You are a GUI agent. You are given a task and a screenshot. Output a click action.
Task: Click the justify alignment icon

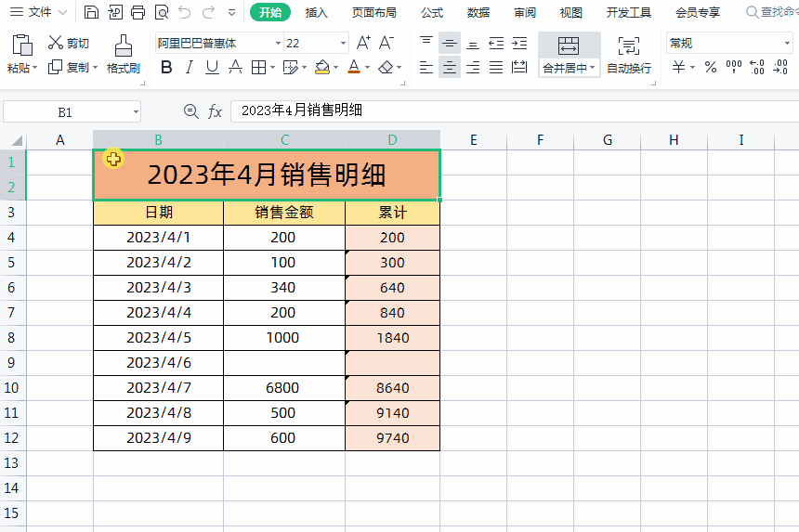click(x=496, y=67)
